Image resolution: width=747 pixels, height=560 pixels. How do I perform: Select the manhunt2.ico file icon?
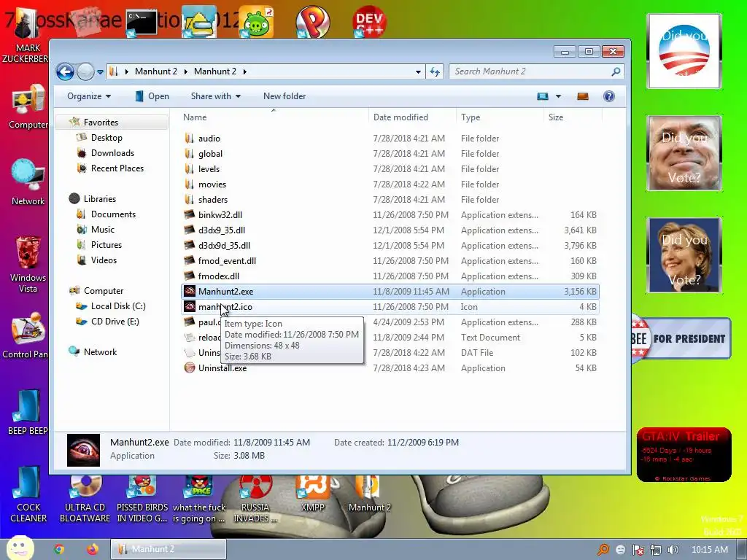190,307
